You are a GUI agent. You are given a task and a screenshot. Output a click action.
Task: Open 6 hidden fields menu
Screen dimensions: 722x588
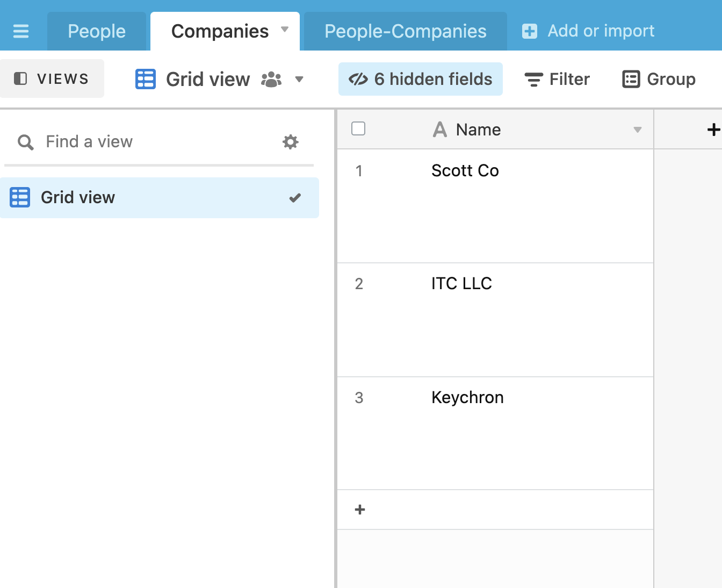pyautogui.click(x=421, y=79)
